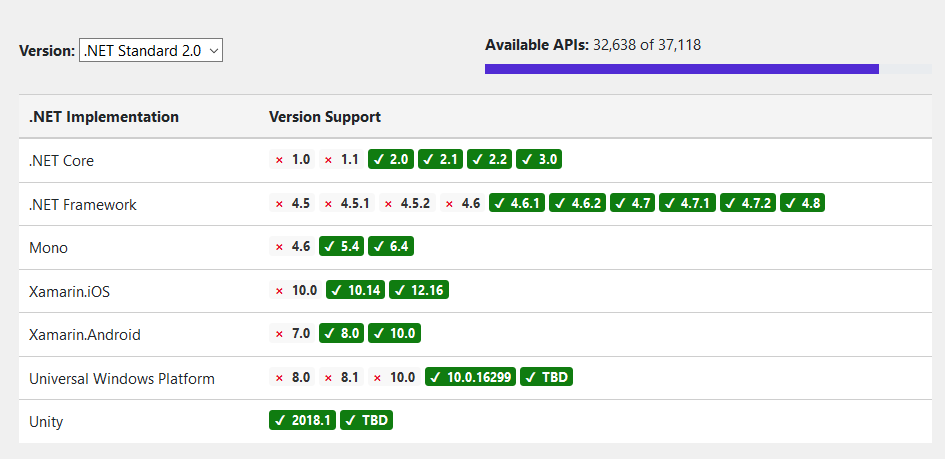The width and height of the screenshot is (945, 459).
Task: Click the .NET Core 1.1 unsupported badge
Action: click(x=342, y=160)
